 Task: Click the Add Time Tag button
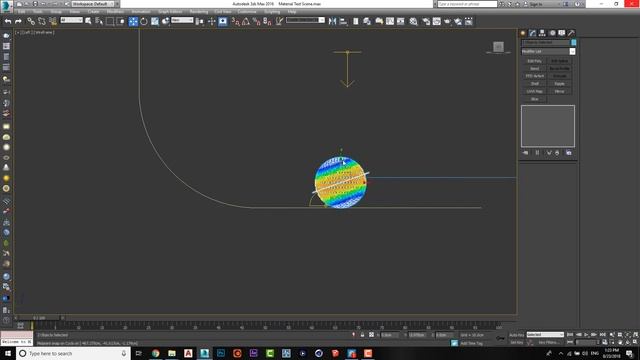coord(471,343)
